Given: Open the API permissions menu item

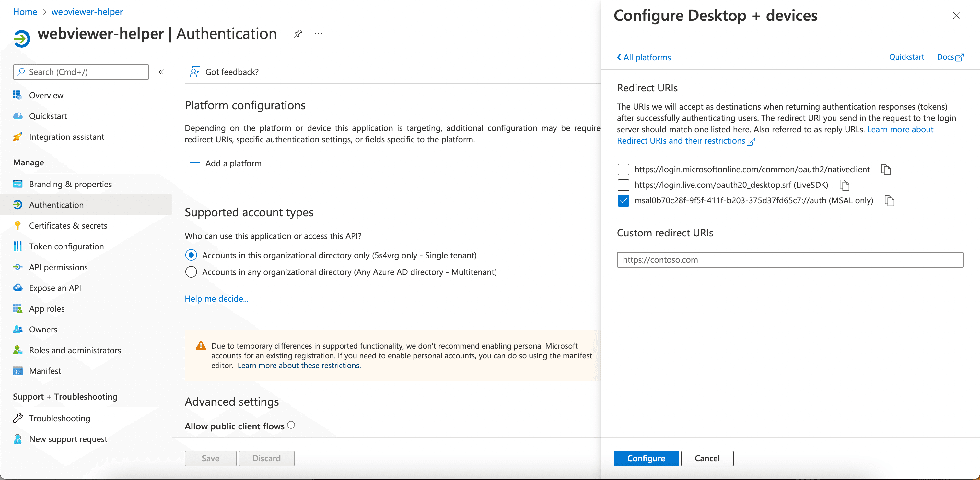Looking at the screenshot, I should (x=58, y=267).
